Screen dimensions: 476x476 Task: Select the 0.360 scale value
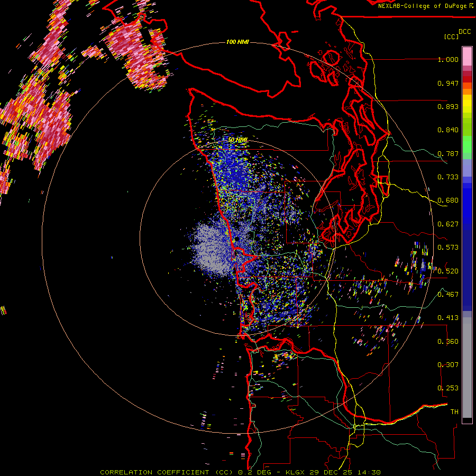448,342
